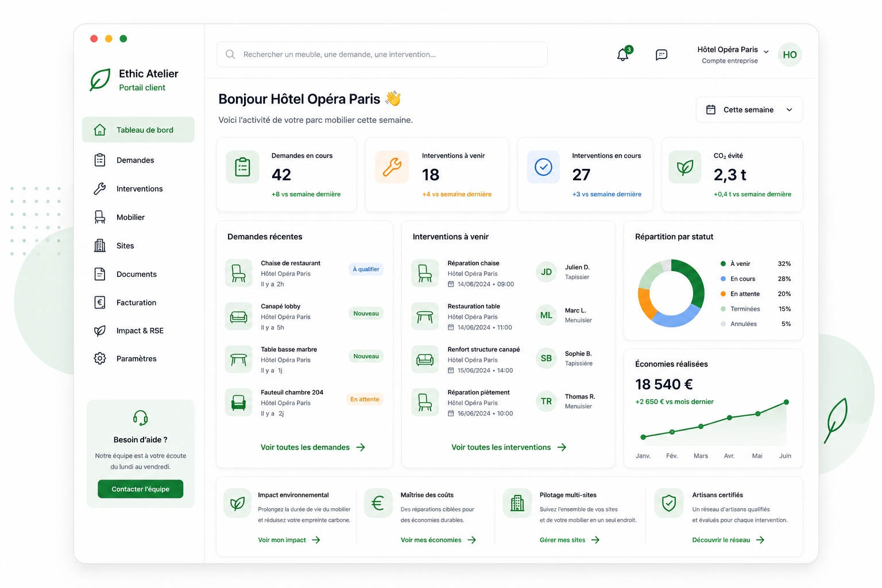Viewport: 882px width, 588px height.
Task: Follow Voir toutes les demandes link
Action: pyautogui.click(x=313, y=447)
